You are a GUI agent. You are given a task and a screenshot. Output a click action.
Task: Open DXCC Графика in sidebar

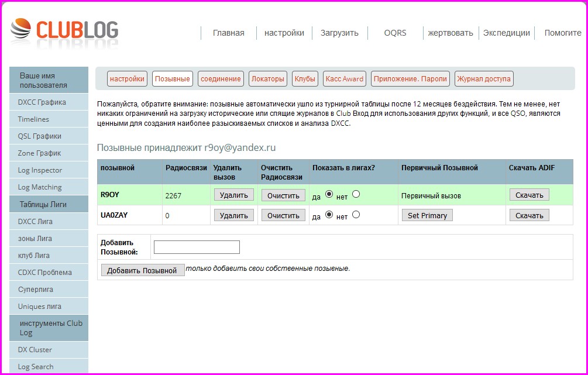(x=42, y=102)
